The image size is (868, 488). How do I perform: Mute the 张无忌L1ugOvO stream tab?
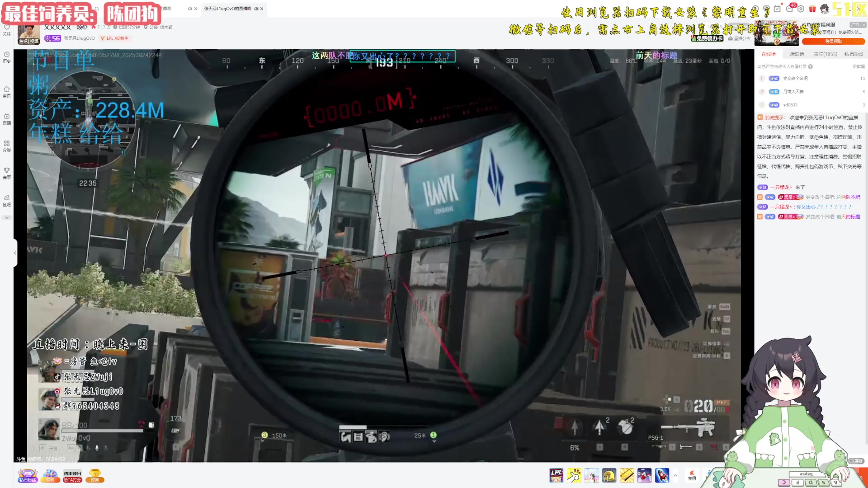(x=256, y=9)
